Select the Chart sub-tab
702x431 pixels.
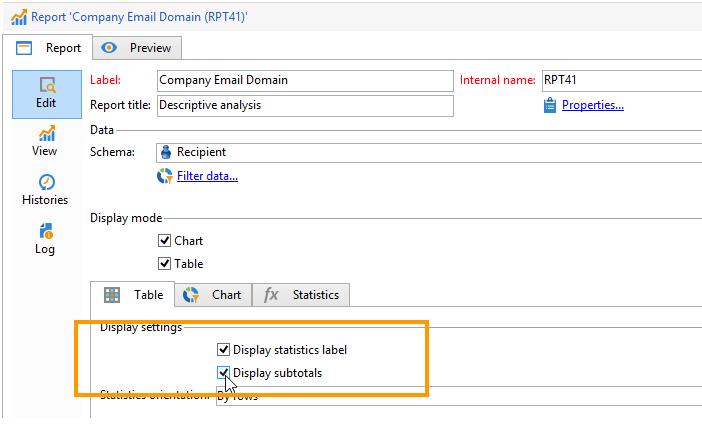pyautogui.click(x=213, y=295)
